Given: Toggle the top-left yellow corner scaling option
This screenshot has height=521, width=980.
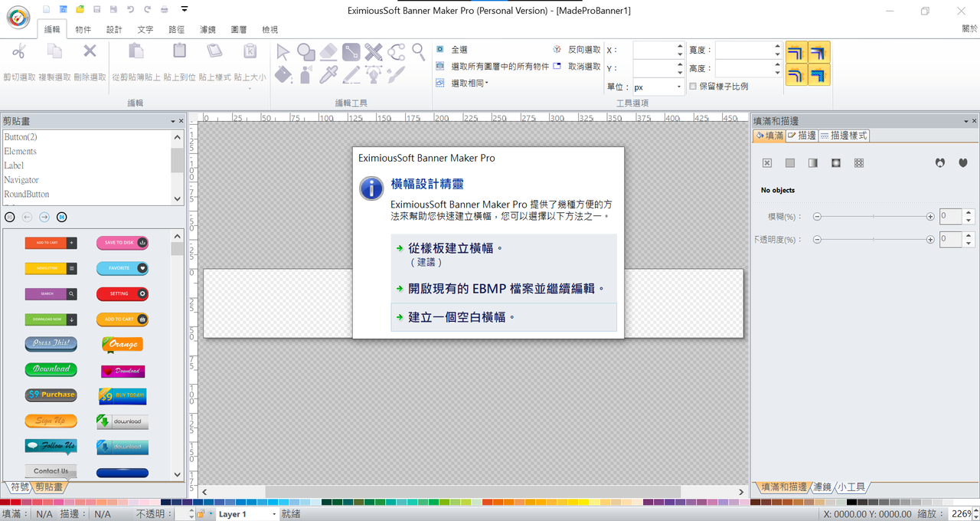Looking at the screenshot, I should coord(796,52).
